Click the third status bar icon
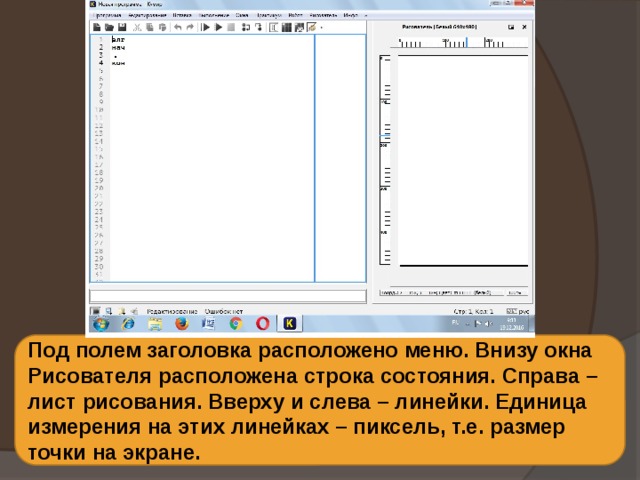640x480 pixels. 122,311
